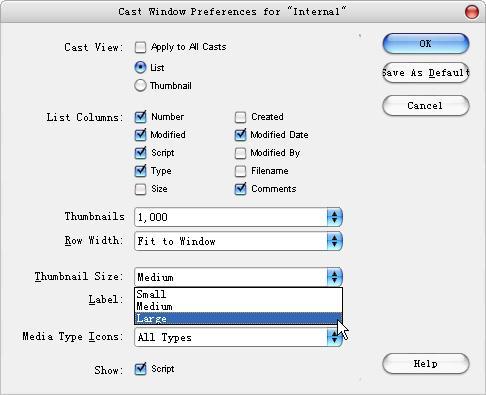Check the Size column checkbox
The height and width of the screenshot is (395, 486).
pyautogui.click(x=140, y=189)
